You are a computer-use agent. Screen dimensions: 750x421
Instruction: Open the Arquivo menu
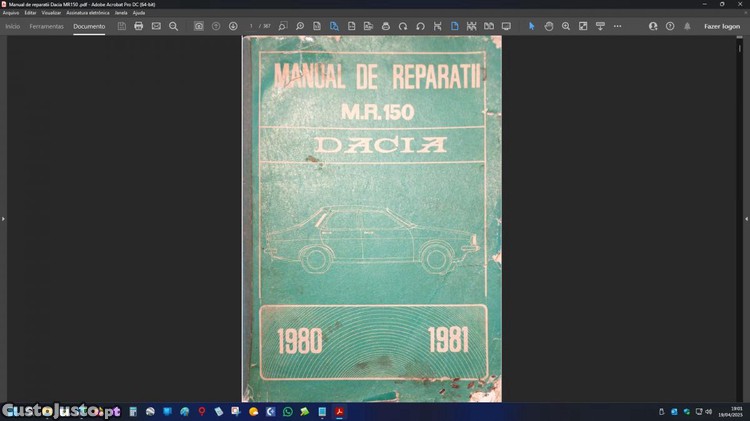tap(11, 13)
